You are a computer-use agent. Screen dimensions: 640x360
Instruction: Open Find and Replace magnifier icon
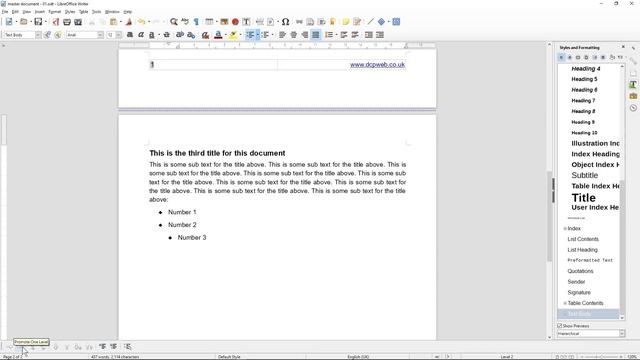point(174,22)
